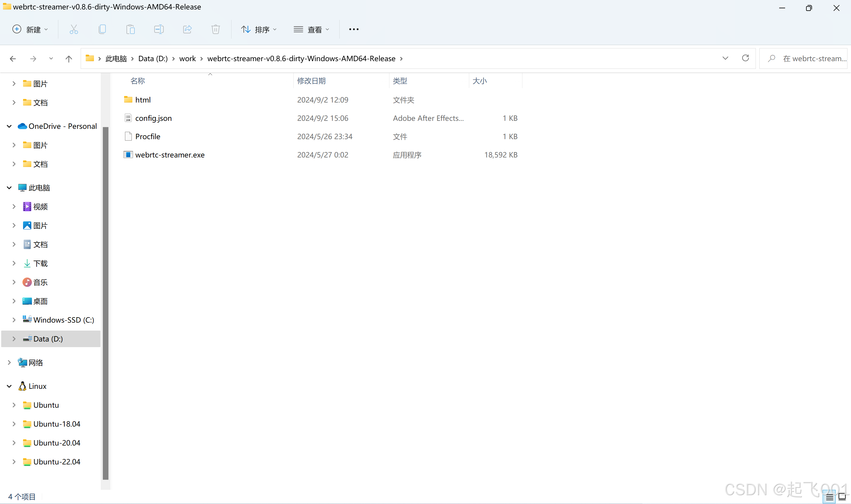Click the Paste clipboard icon
Viewport: 851px width, 504px height.
point(130,30)
